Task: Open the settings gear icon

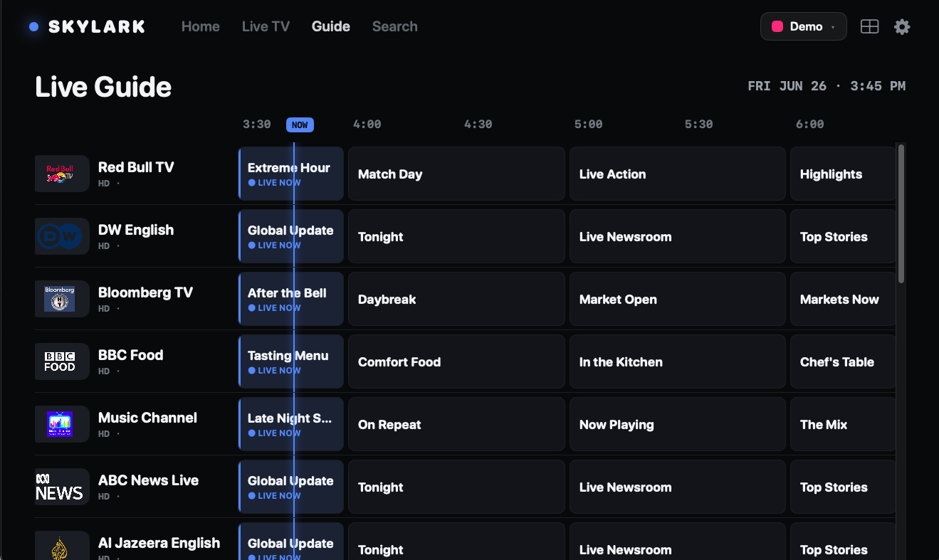Action: pyautogui.click(x=902, y=27)
